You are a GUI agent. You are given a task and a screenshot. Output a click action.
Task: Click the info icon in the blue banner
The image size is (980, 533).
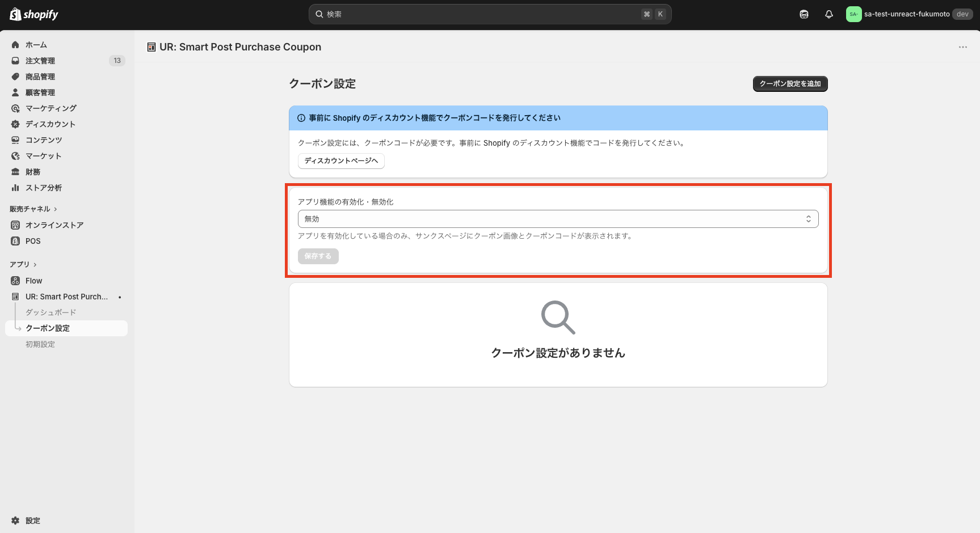click(301, 118)
